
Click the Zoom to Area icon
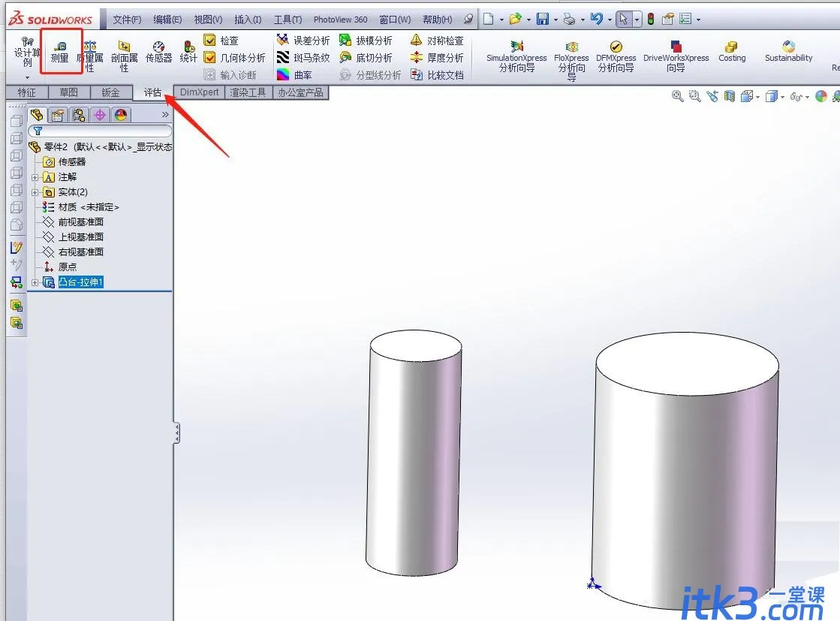point(695,96)
